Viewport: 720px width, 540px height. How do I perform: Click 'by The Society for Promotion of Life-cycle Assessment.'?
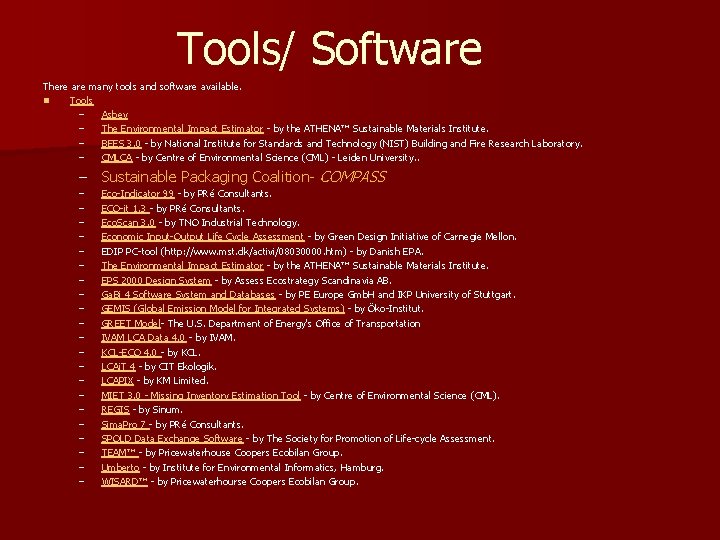[x=374, y=439]
